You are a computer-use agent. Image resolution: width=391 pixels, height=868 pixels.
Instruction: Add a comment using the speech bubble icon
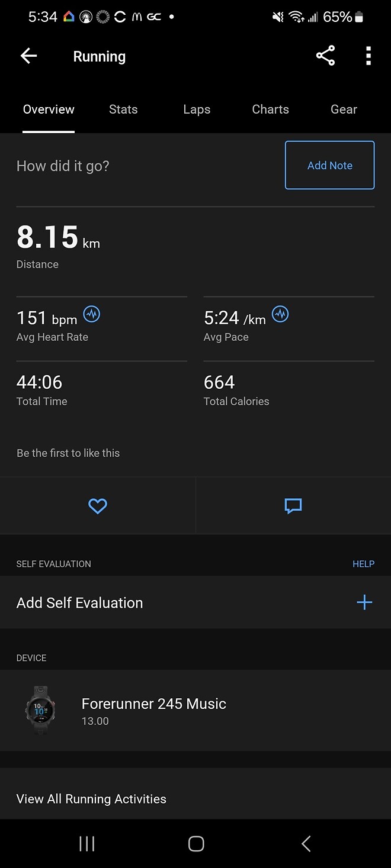pos(293,506)
